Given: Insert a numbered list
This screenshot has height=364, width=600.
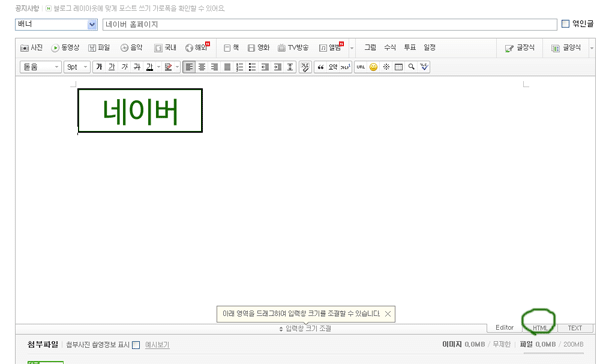Looking at the screenshot, I should point(240,67).
